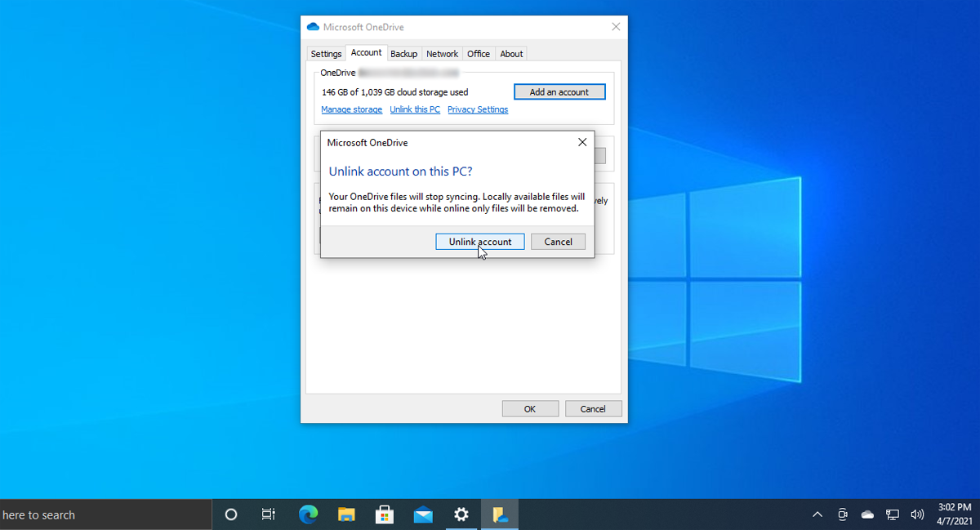Click the 'Unlink account on this PC?' heading
980x530 pixels.
point(400,171)
